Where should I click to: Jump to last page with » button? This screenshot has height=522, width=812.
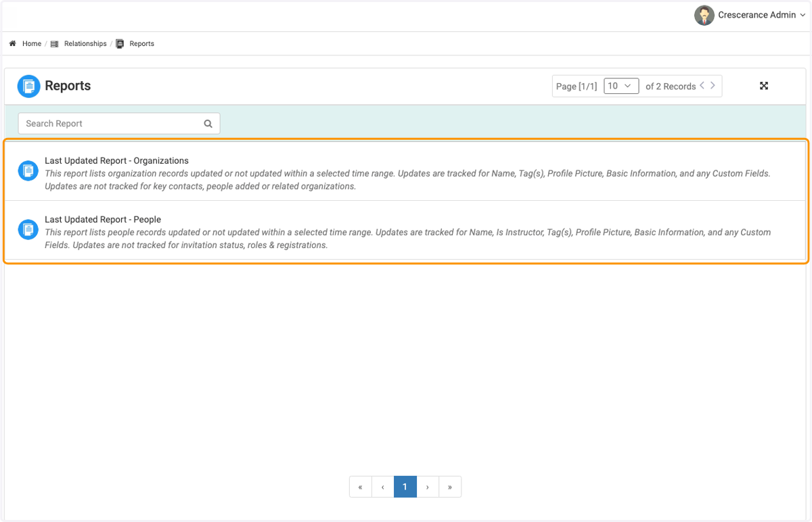click(x=450, y=487)
